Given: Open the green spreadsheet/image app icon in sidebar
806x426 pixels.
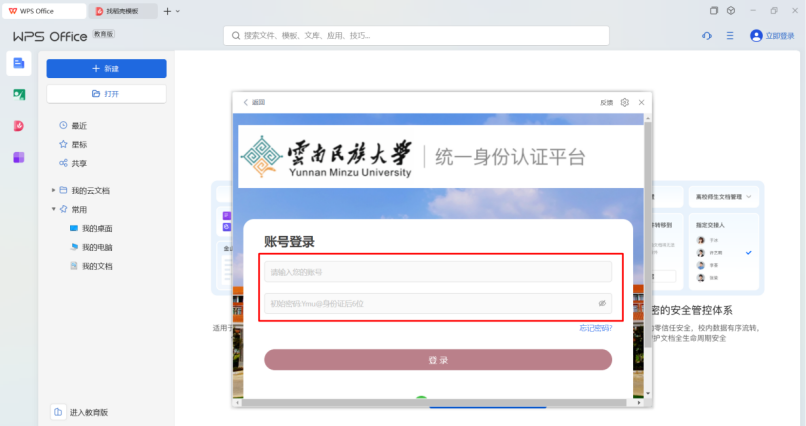Looking at the screenshot, I should [19, 95].
